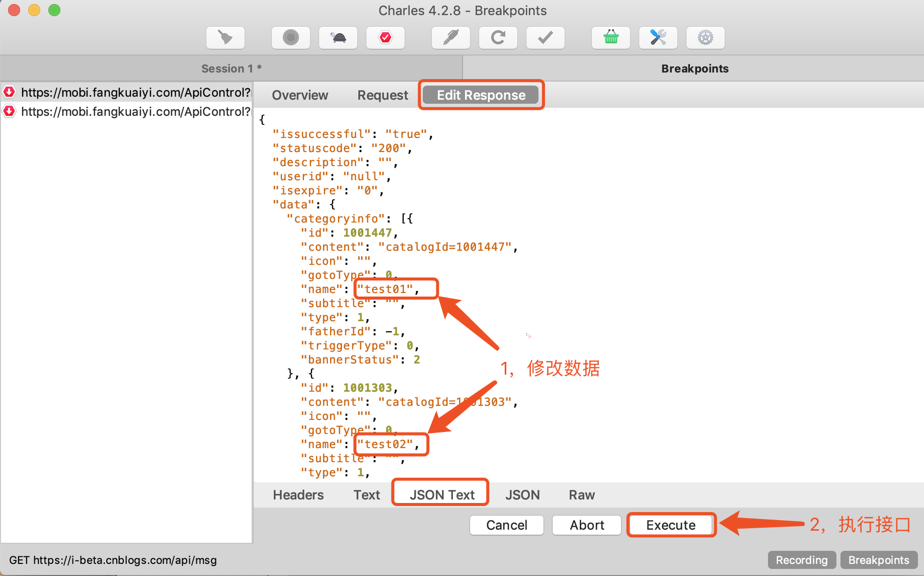Click the "statuscode": "200" line

[342, 148]
